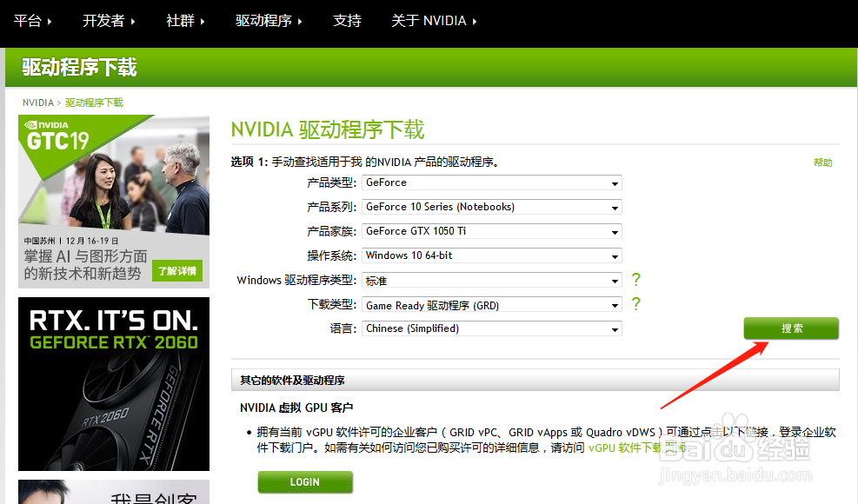
Task: Click the 其它的软件及驱动程序 section header
Action: [535, 380]
